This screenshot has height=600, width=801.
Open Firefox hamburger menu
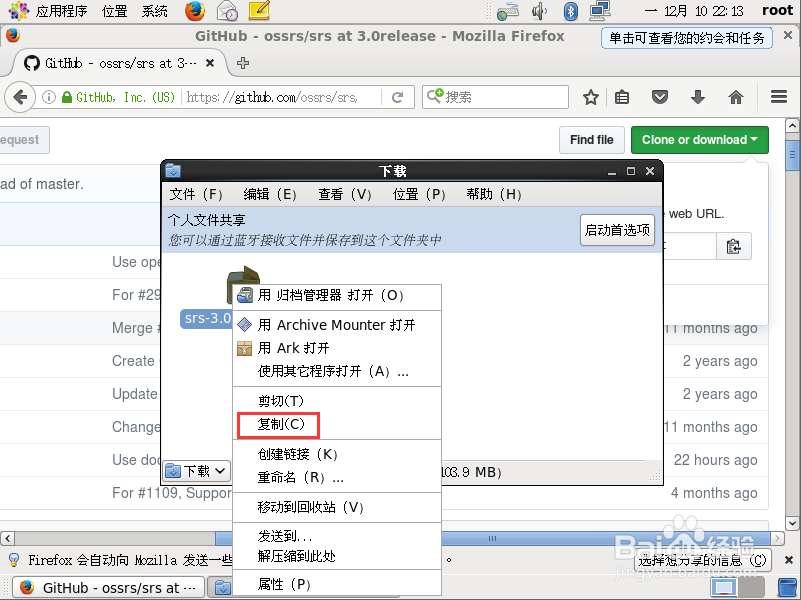coord(779,97)
